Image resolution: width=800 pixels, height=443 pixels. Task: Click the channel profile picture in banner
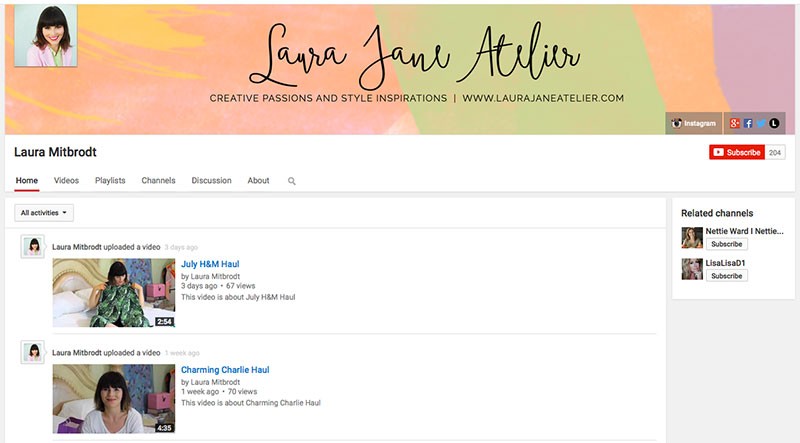click(45, 35)
